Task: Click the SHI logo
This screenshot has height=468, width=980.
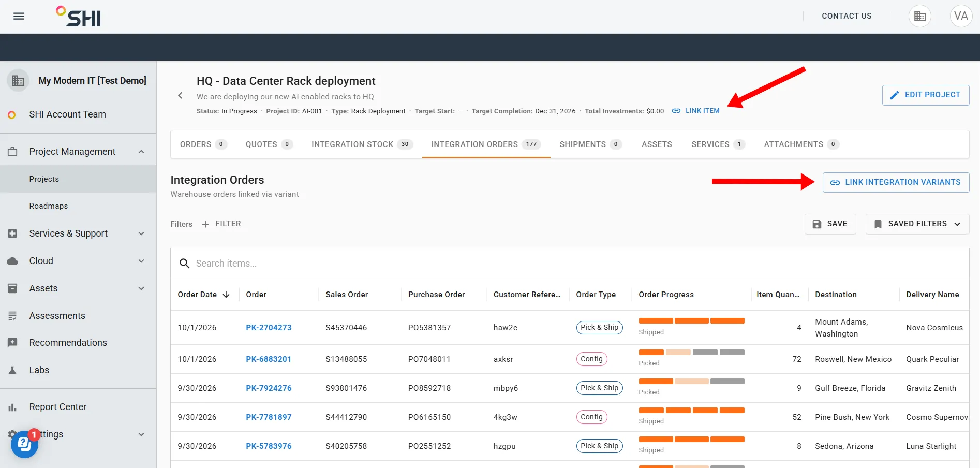Action: point(78,16)
